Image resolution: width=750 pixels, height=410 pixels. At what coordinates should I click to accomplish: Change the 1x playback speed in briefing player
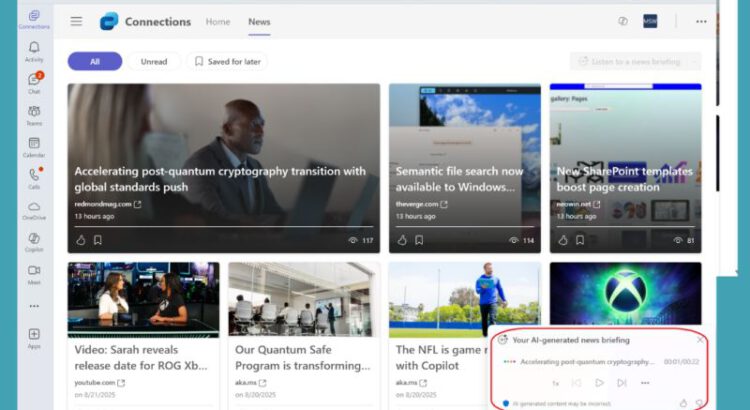(555, 383)
